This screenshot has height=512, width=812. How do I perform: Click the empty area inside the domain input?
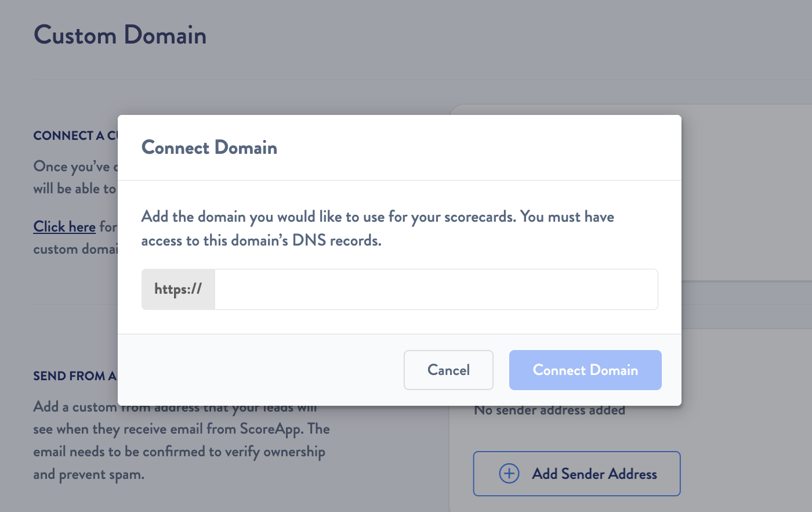[435, 289]
